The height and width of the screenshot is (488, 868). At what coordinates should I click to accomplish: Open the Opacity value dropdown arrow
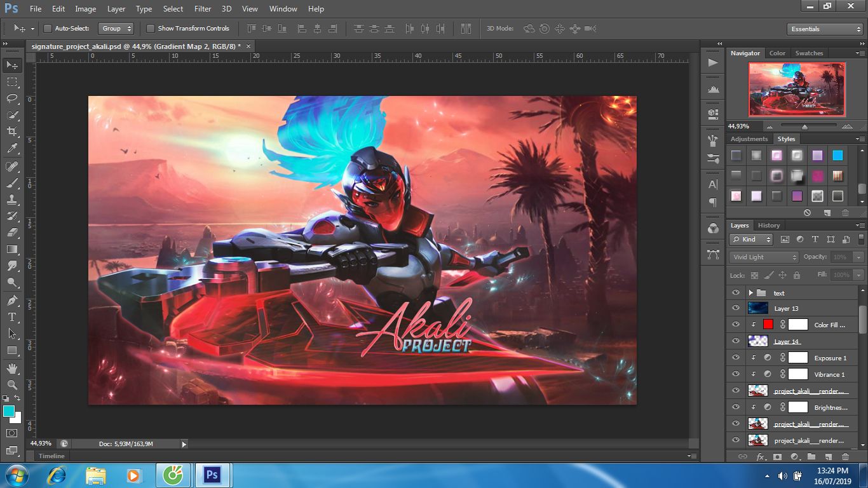click(859, 257)
